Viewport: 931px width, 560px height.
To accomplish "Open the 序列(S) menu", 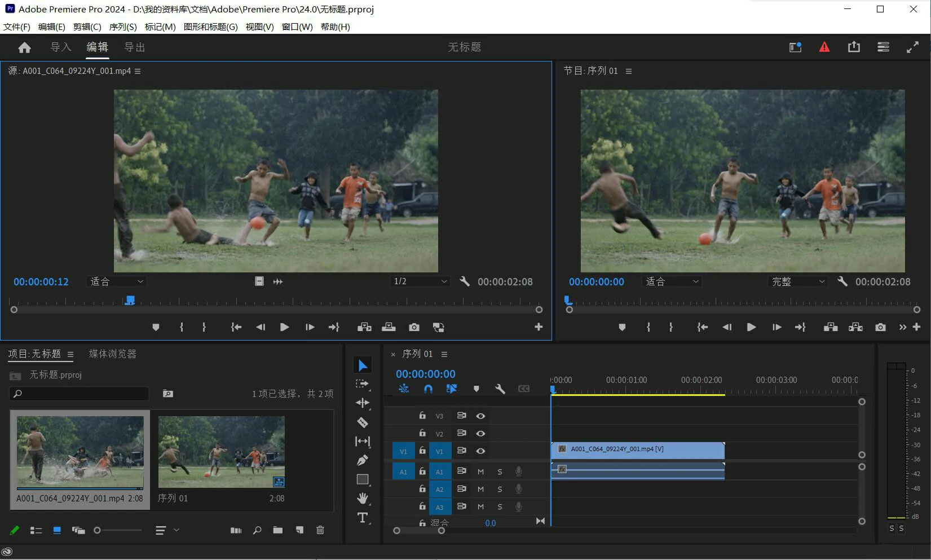I will (123, 27).
